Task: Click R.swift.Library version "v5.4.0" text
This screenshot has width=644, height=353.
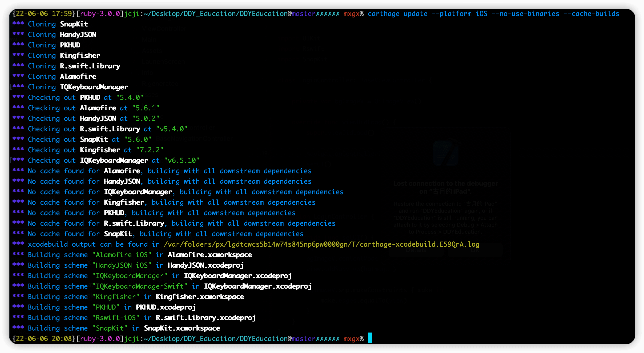Action: pos(172,129)
